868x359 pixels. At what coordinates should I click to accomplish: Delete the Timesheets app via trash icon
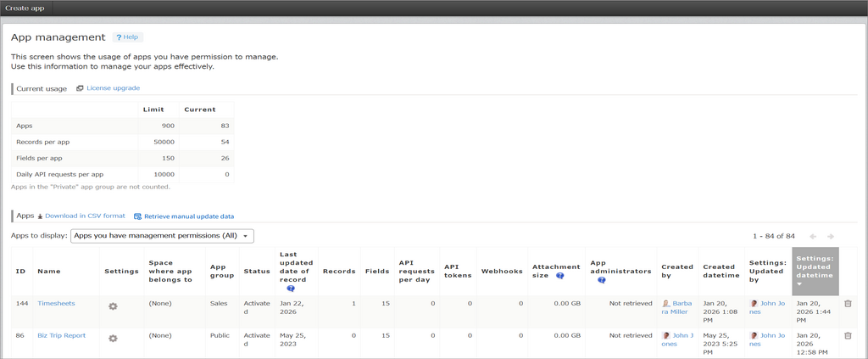click(x=848, y=303)
